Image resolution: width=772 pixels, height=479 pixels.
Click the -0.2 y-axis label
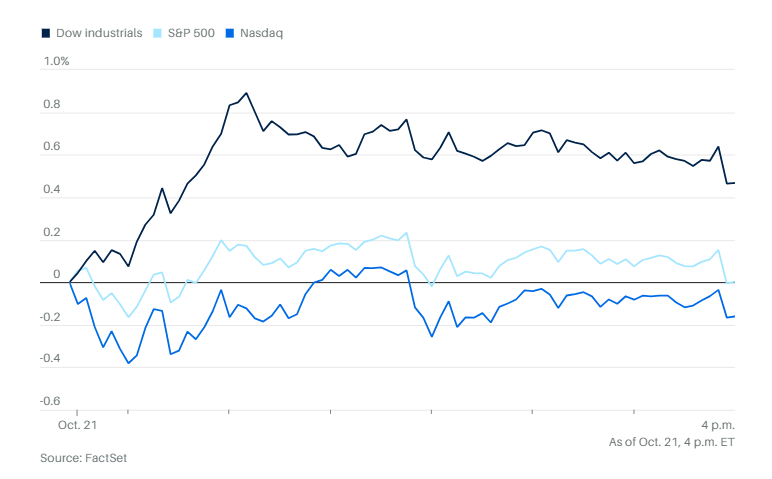50,317
